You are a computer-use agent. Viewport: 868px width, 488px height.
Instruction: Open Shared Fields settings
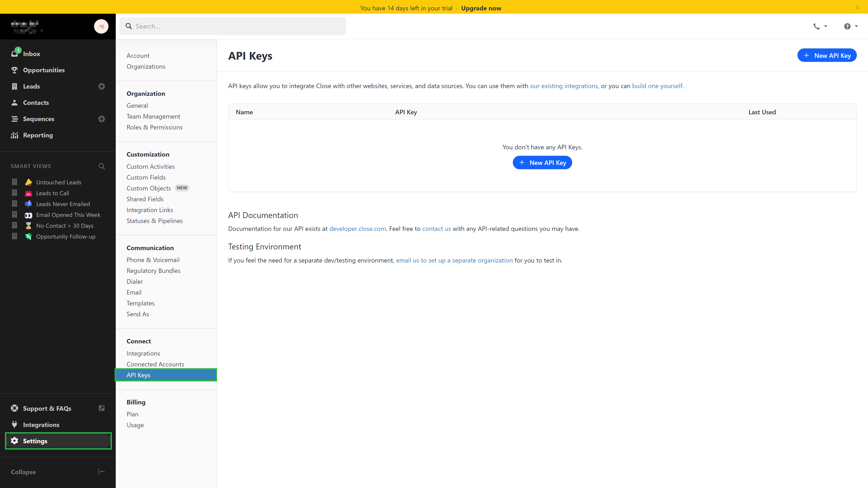145,199
